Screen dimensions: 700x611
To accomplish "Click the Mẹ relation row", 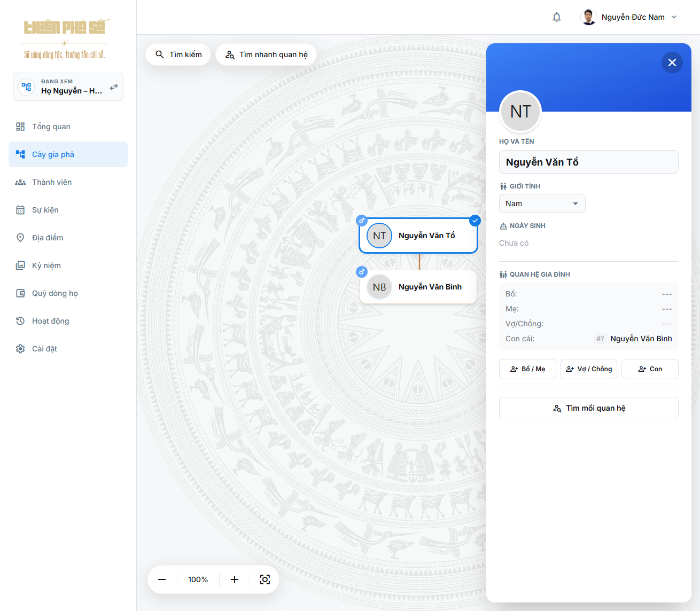I will pyautogui.click(x=589, y=309).
